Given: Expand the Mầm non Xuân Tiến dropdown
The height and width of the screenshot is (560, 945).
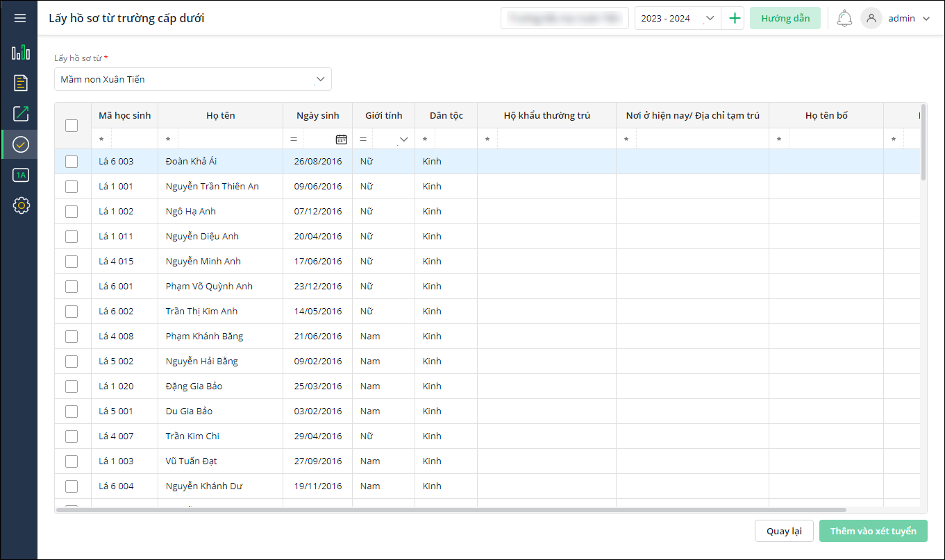Looking at the screenshot, I should tap(320, 79).
